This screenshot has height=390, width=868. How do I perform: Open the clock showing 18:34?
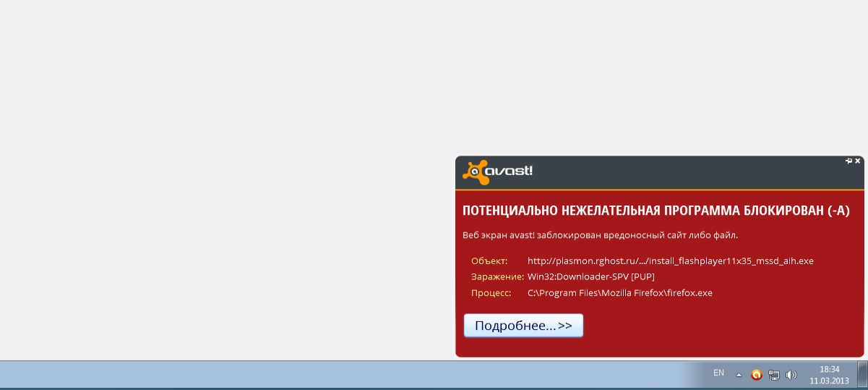click(x=829, y=374)
